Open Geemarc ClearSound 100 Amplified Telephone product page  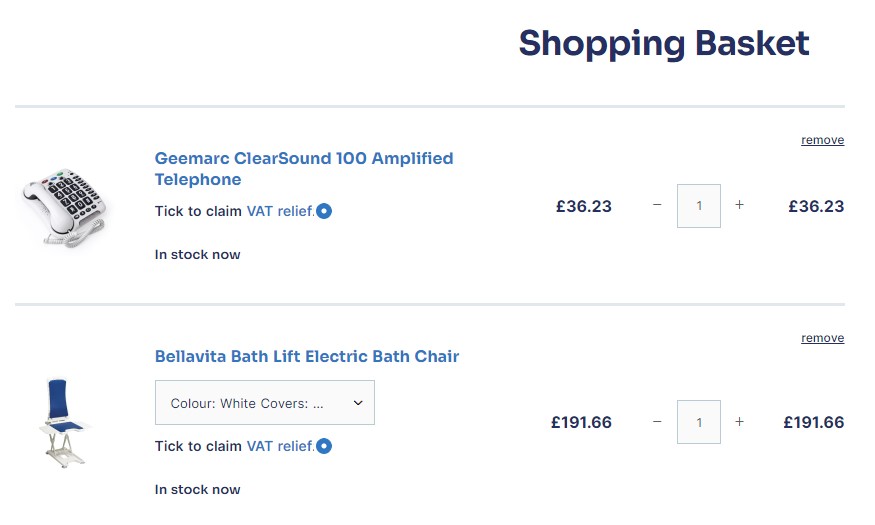303,168
